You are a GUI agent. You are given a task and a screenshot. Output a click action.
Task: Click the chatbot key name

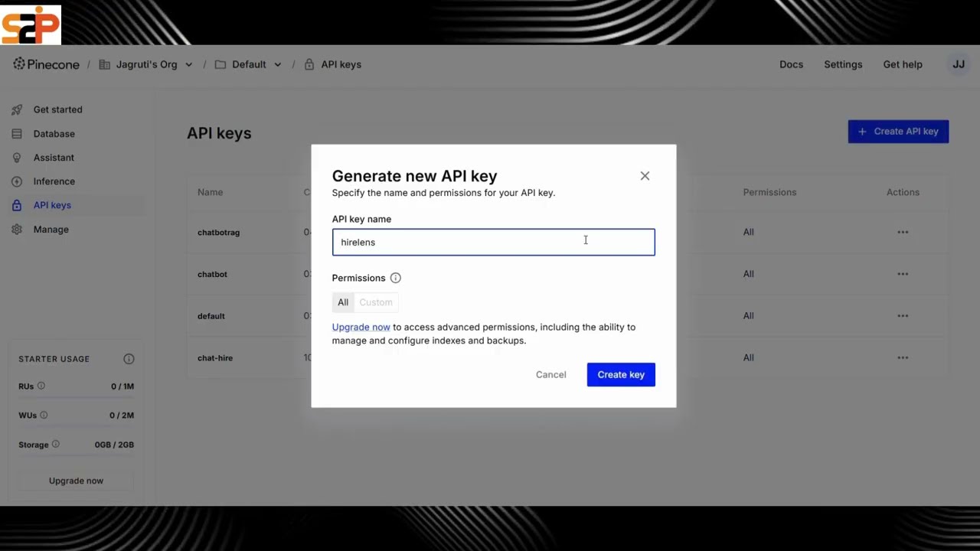coord(212,274)
